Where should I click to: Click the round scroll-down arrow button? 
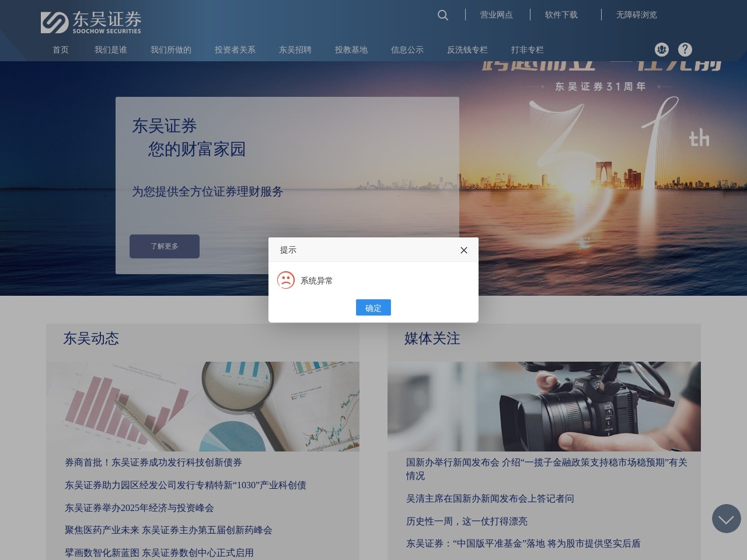point(726,519)
